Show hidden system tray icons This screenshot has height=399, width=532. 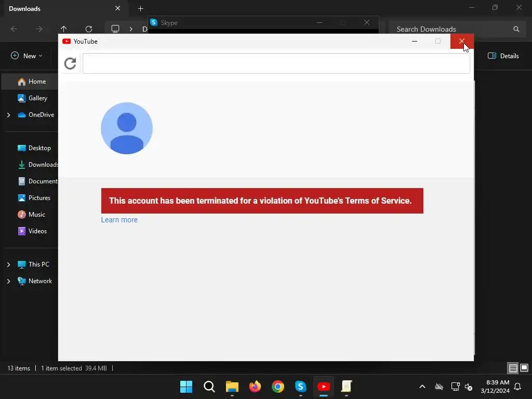(422, 387)
